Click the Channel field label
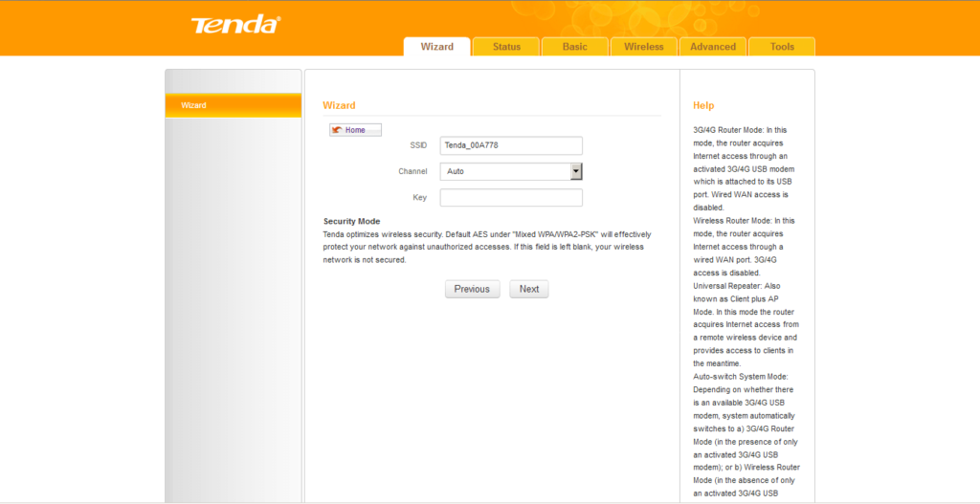 [412, 171]
